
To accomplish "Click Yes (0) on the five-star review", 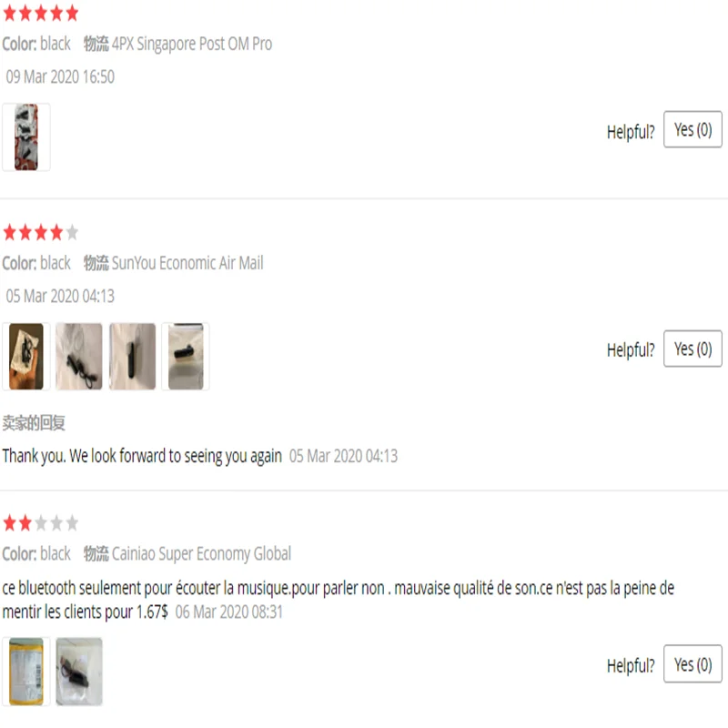I will 693,129.
